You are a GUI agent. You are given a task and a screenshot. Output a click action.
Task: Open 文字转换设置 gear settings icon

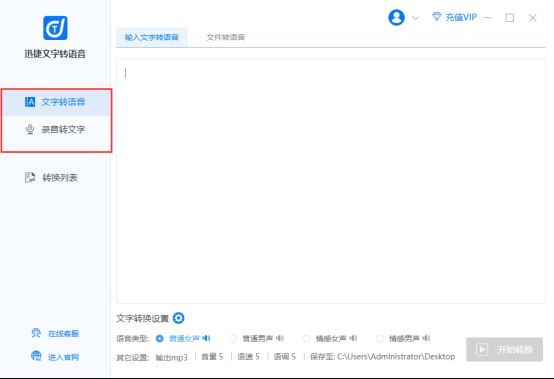click(x=178, y=318)
